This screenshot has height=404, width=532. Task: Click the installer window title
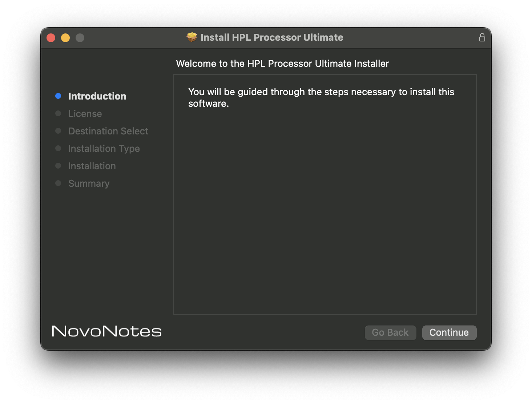coord(272,37)
